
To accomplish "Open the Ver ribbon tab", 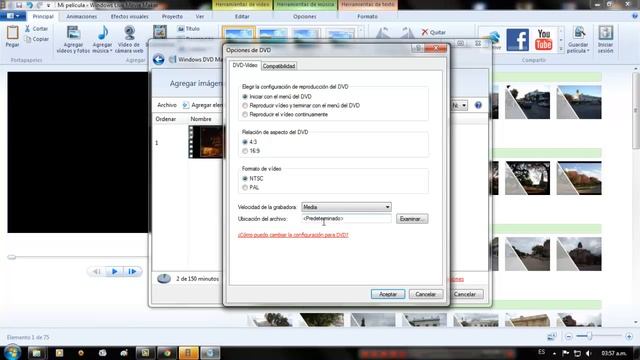I will coord(200,17).
